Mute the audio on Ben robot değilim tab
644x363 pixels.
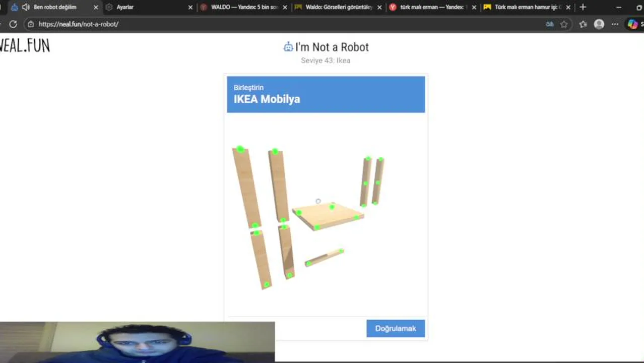(26, 7)
